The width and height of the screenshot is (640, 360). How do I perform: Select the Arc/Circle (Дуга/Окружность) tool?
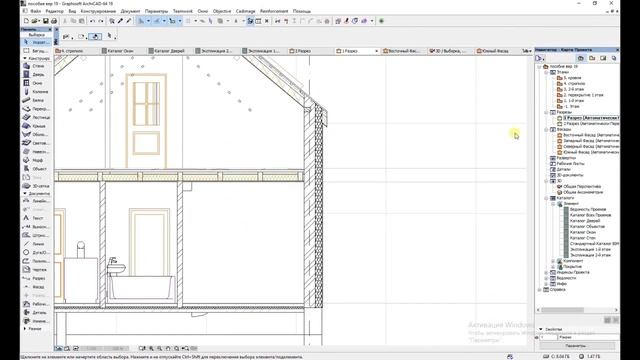tap(36, 252)
